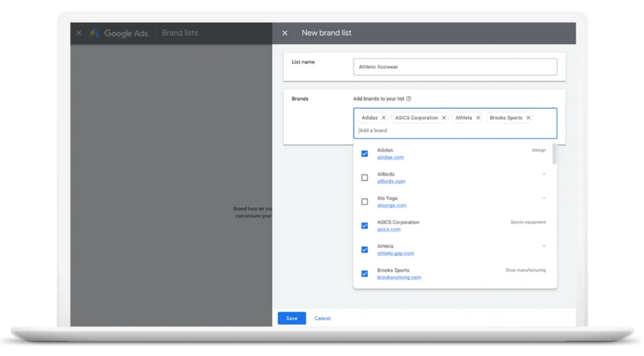Save the new brand list
644x356 pixels.
[292, 318]
